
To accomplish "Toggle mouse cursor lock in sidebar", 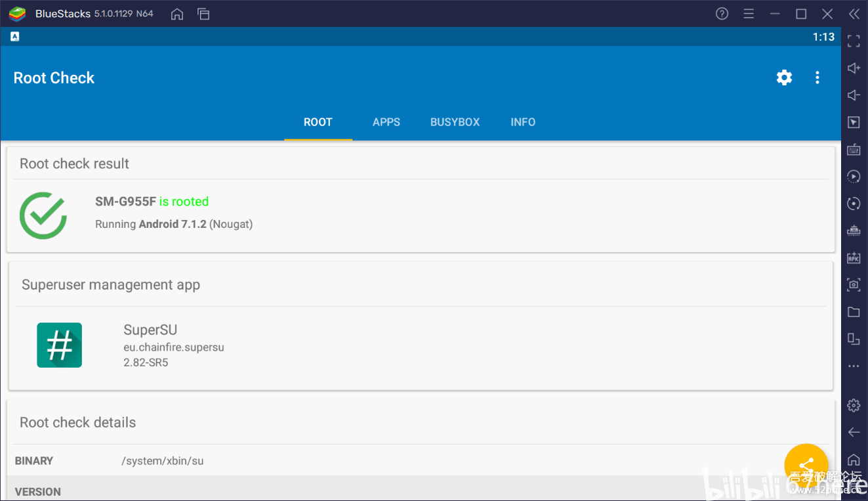I will tap(854, 122).
